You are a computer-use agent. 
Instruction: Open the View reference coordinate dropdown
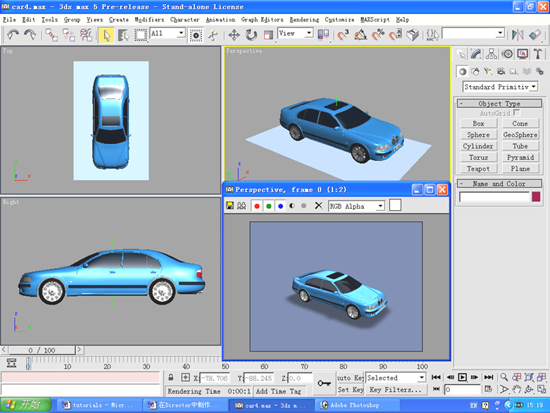pos(295,34)
